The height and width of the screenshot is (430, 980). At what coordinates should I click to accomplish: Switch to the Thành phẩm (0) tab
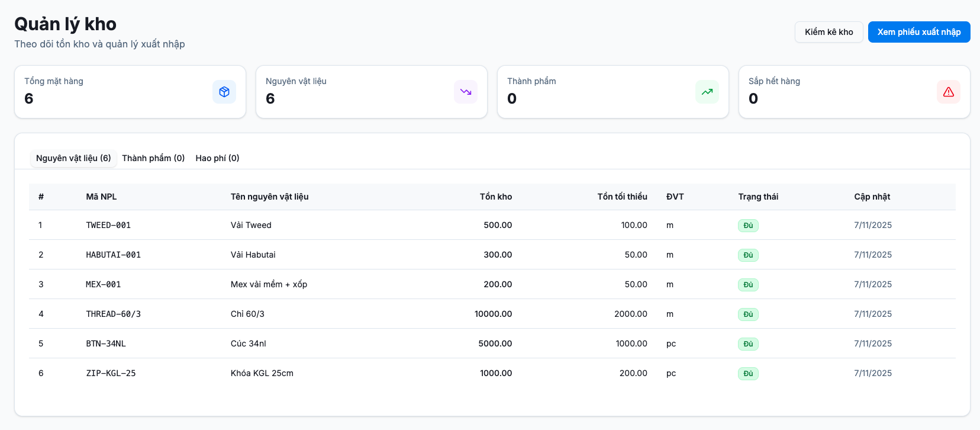(x=153, y=158)
